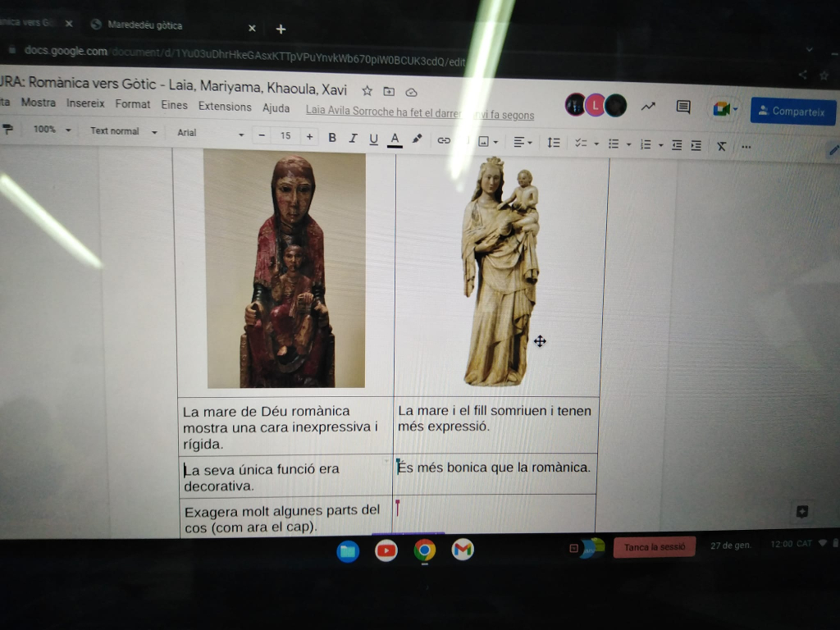This screenshot has width=840, height=630.
Task: Click the Comparteix share button
Action: pyautogui.click(x=792, y=112)
